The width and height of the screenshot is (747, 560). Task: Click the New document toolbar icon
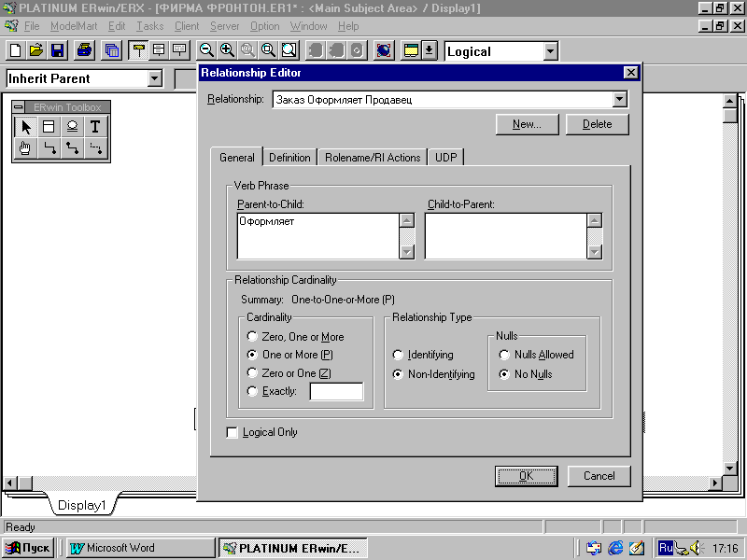pos(15,50)
